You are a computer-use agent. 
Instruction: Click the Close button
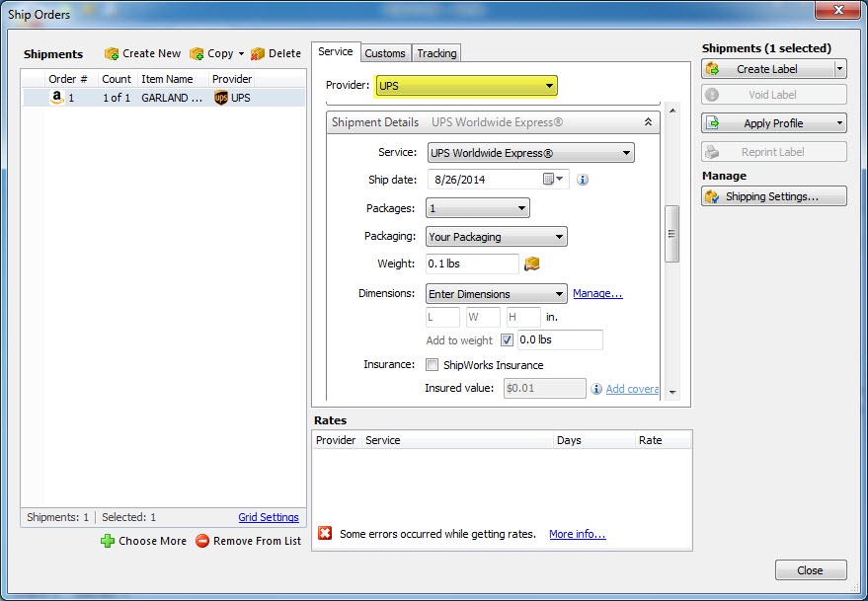point(811,570)
